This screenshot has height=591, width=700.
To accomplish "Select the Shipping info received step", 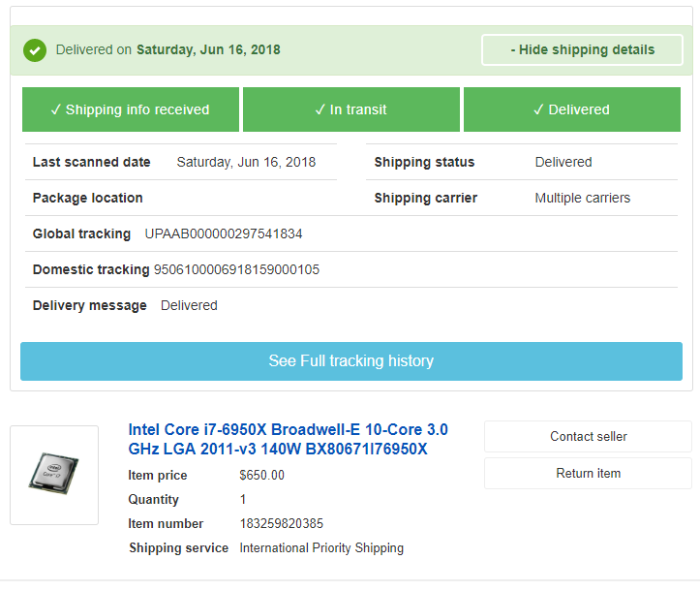I will coord(131,109).
